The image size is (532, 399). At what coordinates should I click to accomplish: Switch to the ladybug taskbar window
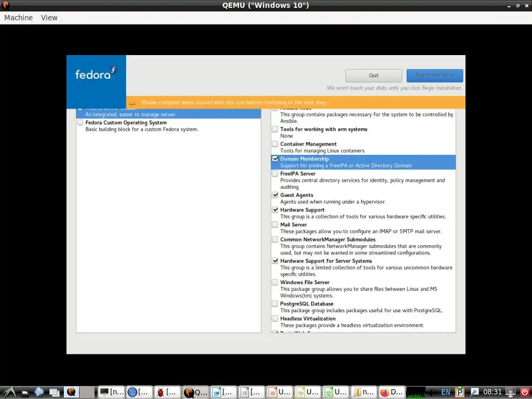click(168, 392)
